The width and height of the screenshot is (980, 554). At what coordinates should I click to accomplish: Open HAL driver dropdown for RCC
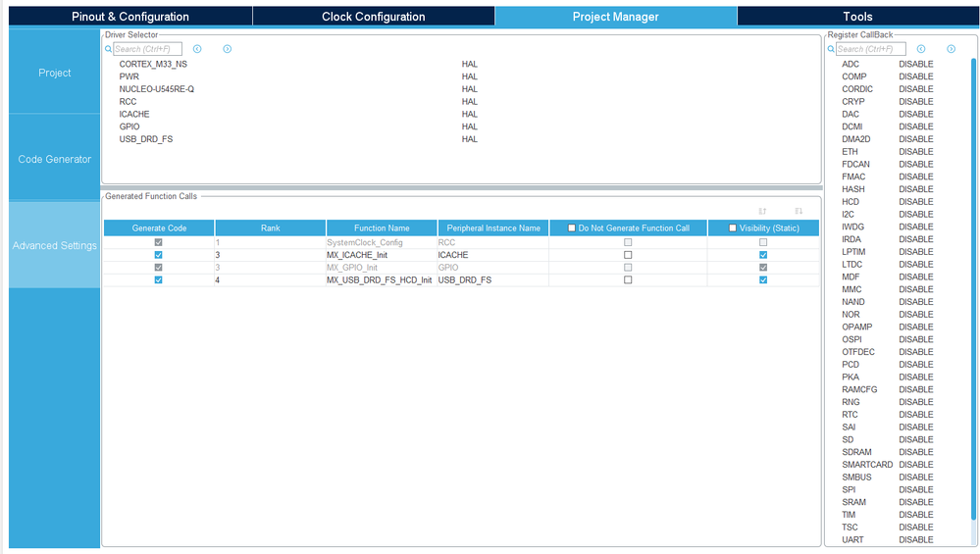pos(469,101)
